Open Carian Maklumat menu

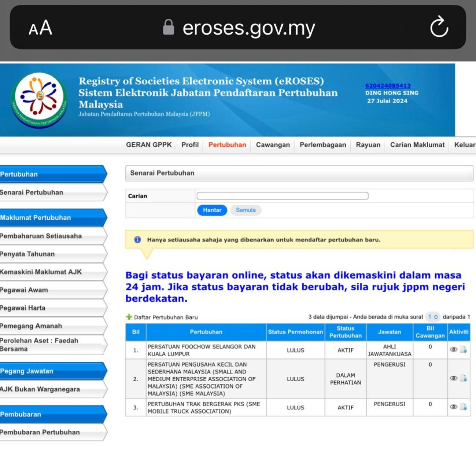pos(417,145)
